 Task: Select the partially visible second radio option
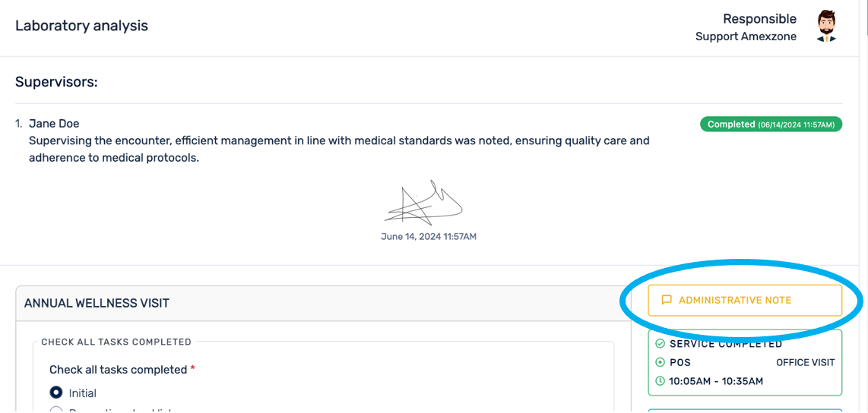[x=56, y=411]
